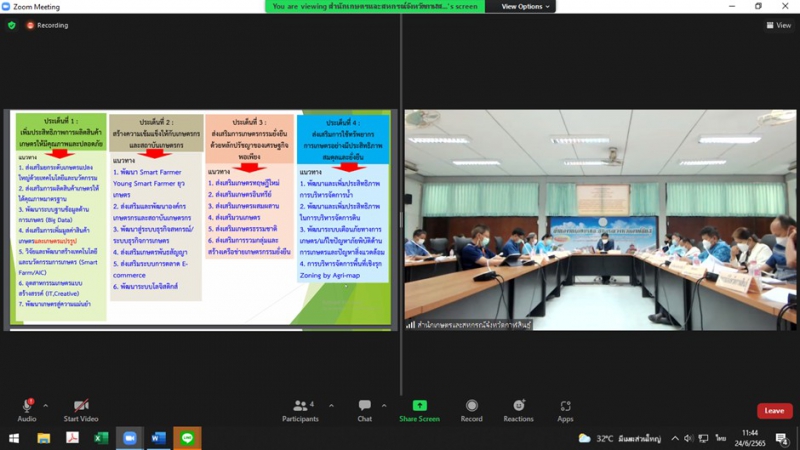The image size is (800, 450).
Task: Open LINE app from the taskbar
Action: [x=187, y=438]
